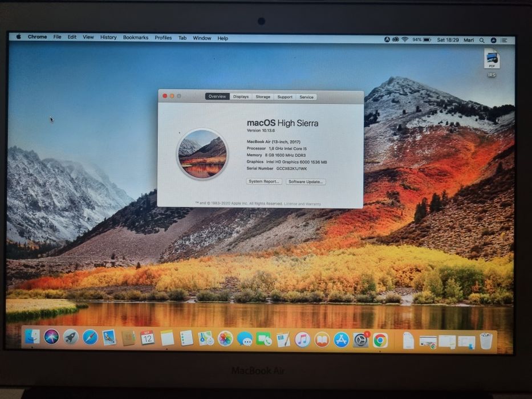
Task: Open the Profiles menu
Action: tap(163, 38)
